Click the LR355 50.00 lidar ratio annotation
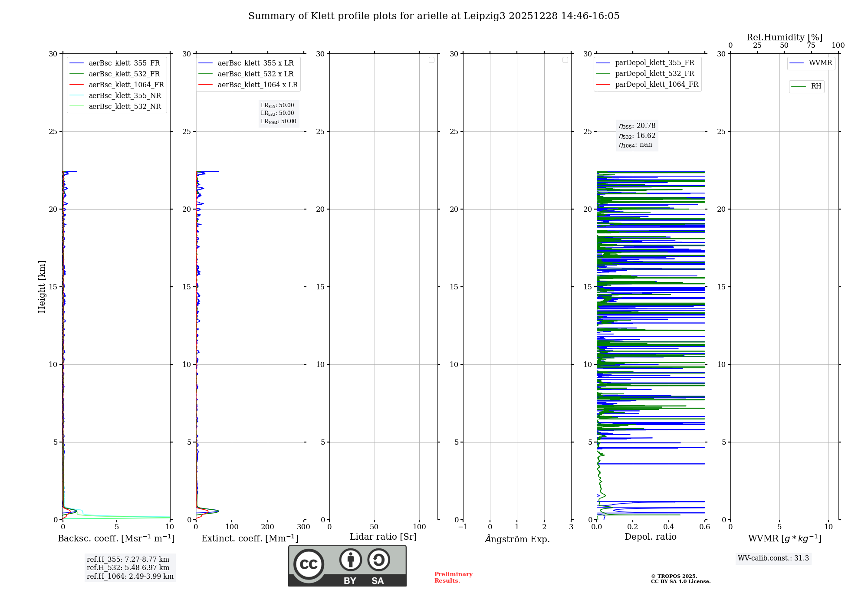The height and width of the screenshot is (590, 868). [277, 105]
